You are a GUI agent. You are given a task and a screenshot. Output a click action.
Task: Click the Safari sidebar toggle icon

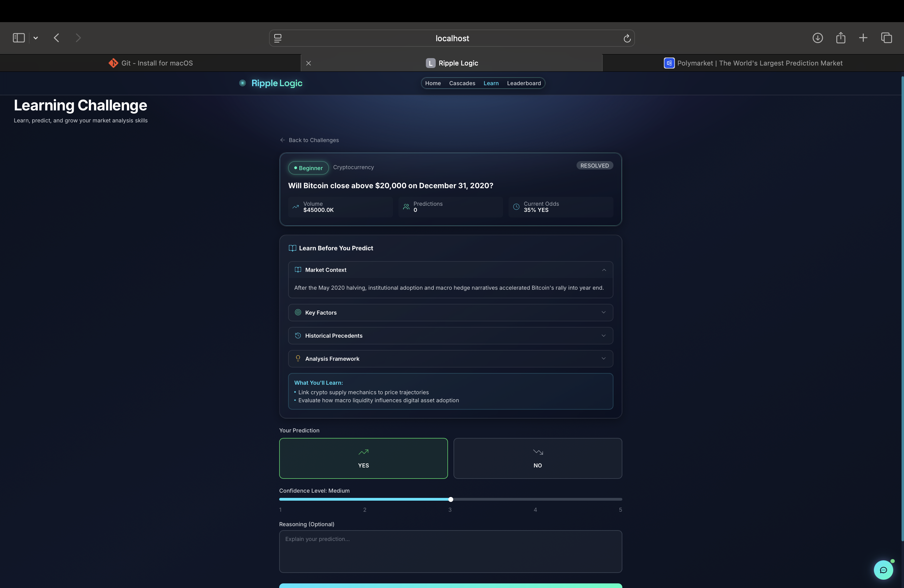click(x=19, y=38)
